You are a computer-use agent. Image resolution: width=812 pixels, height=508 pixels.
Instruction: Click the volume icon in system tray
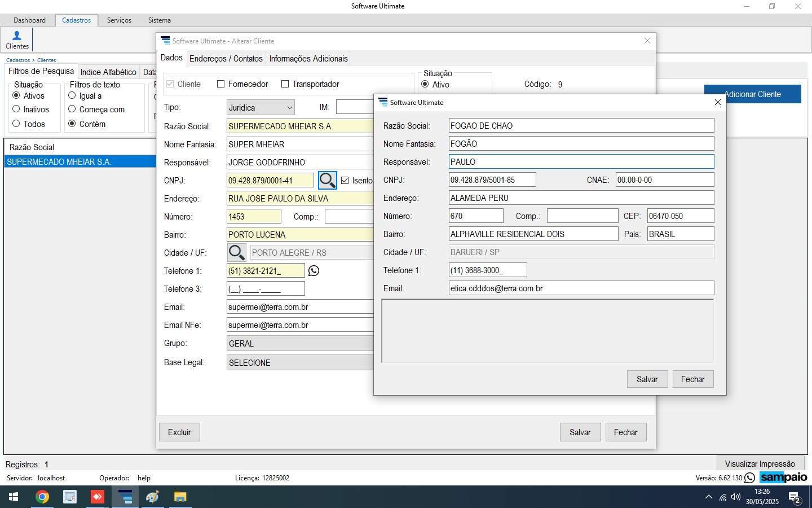736,497
